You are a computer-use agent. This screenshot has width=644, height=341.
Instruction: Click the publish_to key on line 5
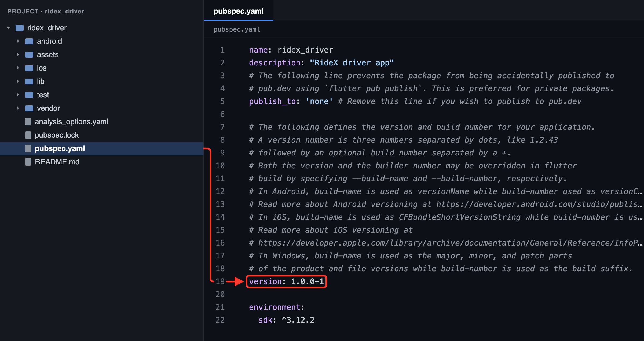[272, 101]
